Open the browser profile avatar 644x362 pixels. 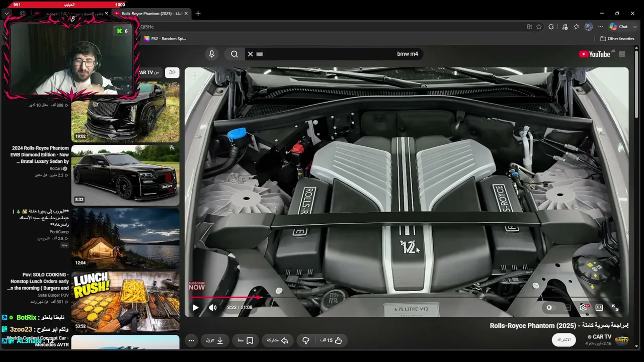tap(589, 27)
